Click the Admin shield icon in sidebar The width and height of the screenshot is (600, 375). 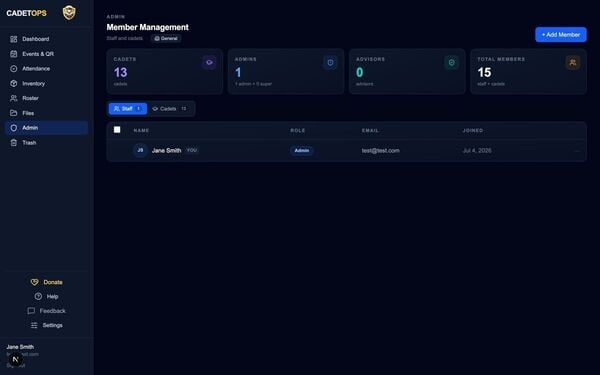click(14, 128)
